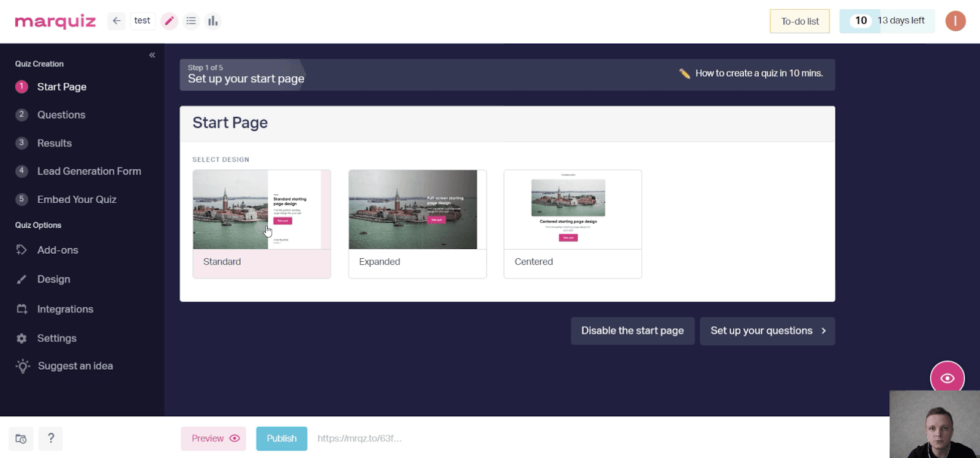Click the mrqz.to quiz URL link

pos(360,438)
